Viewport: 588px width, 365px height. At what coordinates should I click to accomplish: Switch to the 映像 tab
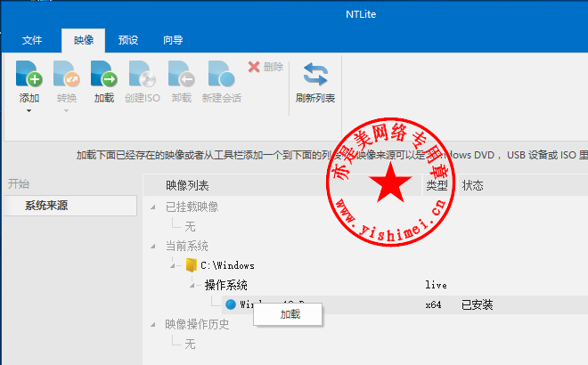(x=83, y=40)
